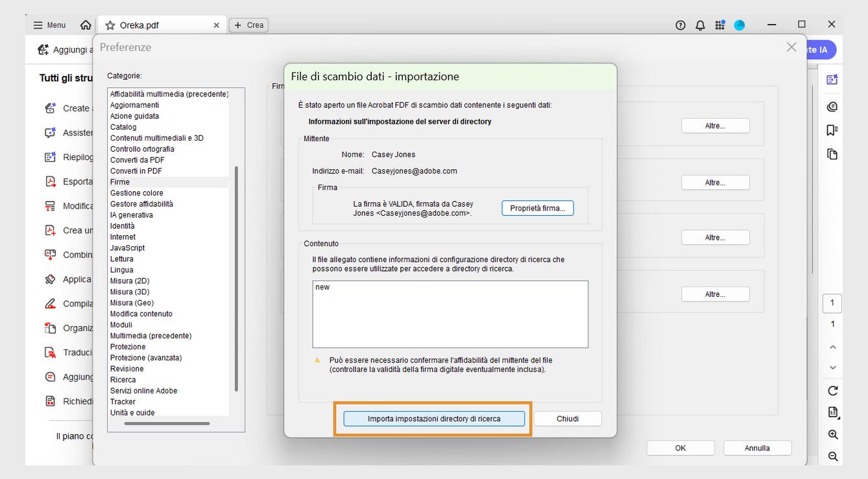Click the Crea new tab button
The width and height of the screenshot is (868, 479).
249,25
